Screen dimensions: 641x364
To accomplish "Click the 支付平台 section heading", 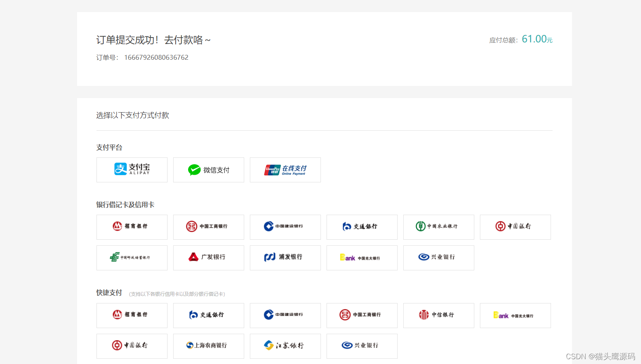I will point(109,147).
